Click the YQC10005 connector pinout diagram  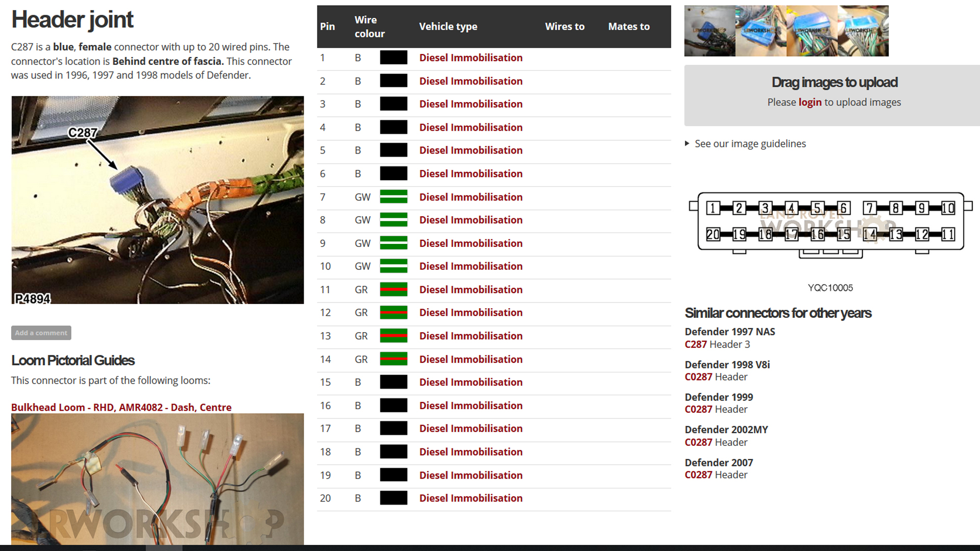pyautogui.click(x=830, y=224)
